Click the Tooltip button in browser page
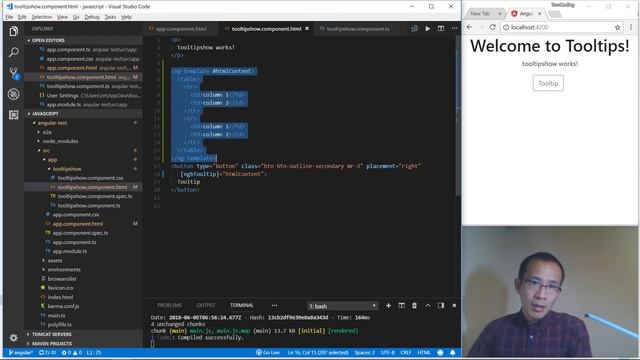This screenshot has height=360, width=640. (x=548, y=83)
